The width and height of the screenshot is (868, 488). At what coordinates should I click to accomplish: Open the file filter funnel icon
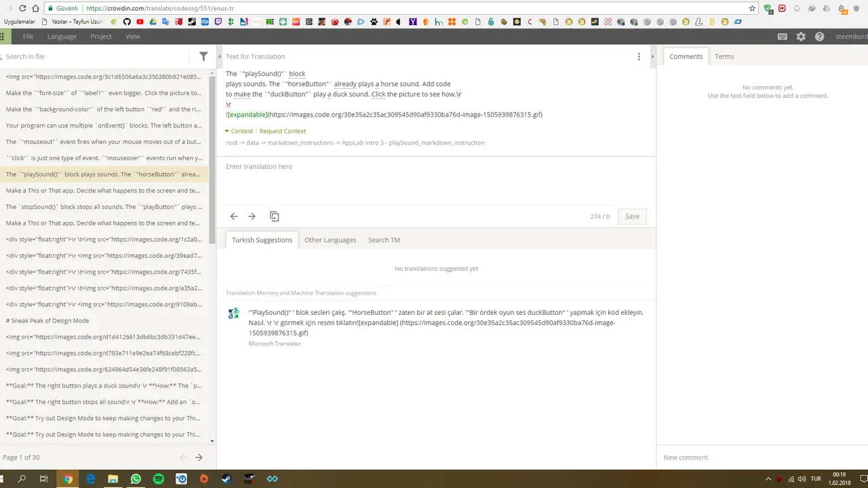[203, 56]
